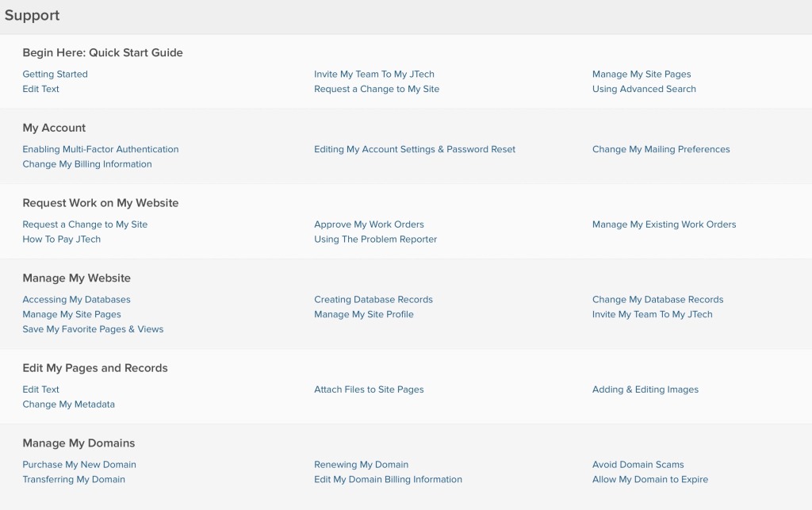Click the Request Work on My Website heading

(101, 202)
